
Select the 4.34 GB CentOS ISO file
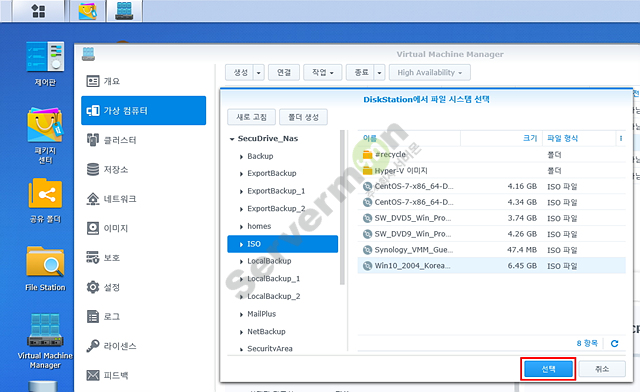point(491,202)
